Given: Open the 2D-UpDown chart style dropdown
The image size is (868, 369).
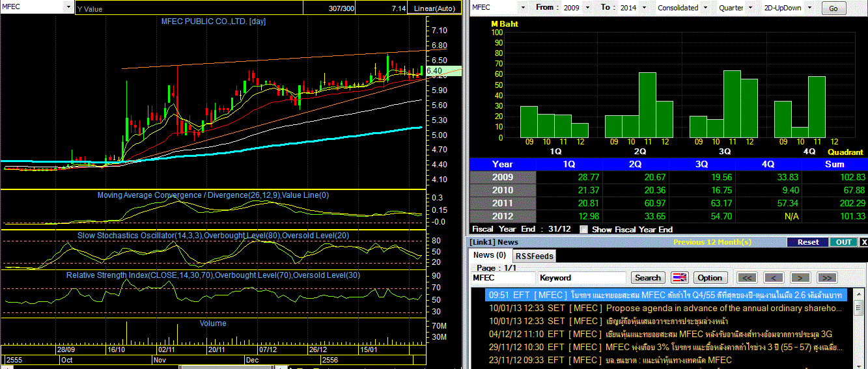Looking at the screenshot, I should click(x=809, y=7).
